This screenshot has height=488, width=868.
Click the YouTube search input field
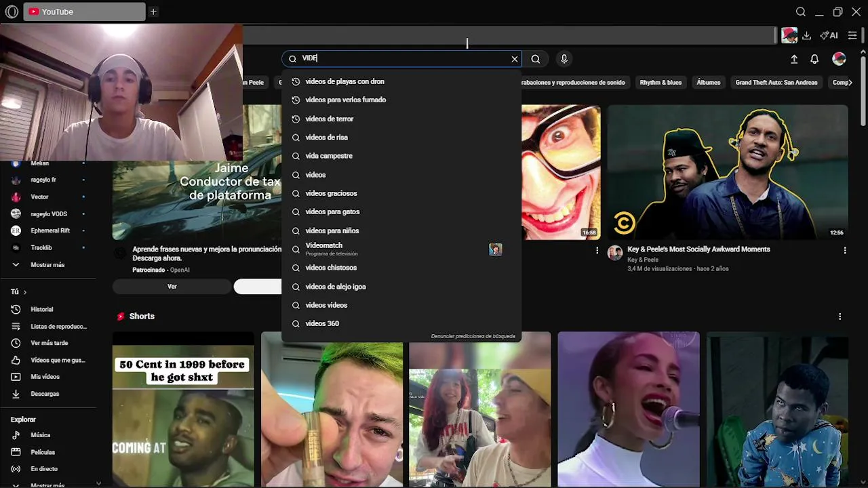(401, 59)
